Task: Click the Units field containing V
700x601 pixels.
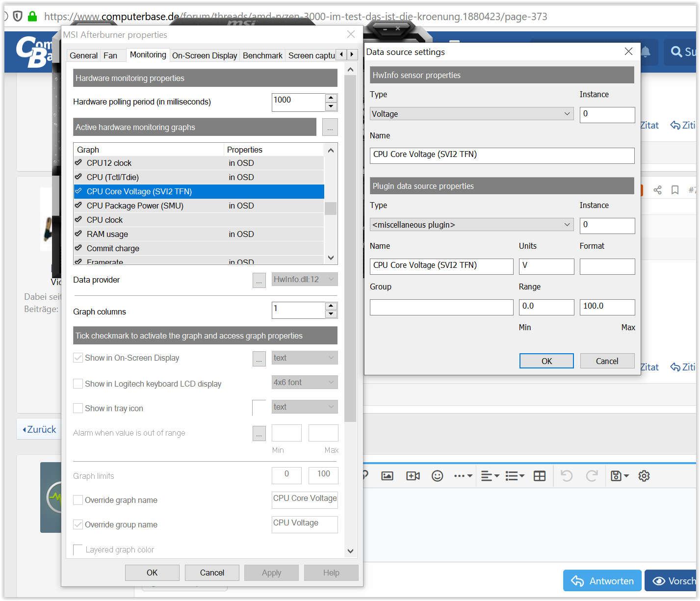Action: pos(546,266)
